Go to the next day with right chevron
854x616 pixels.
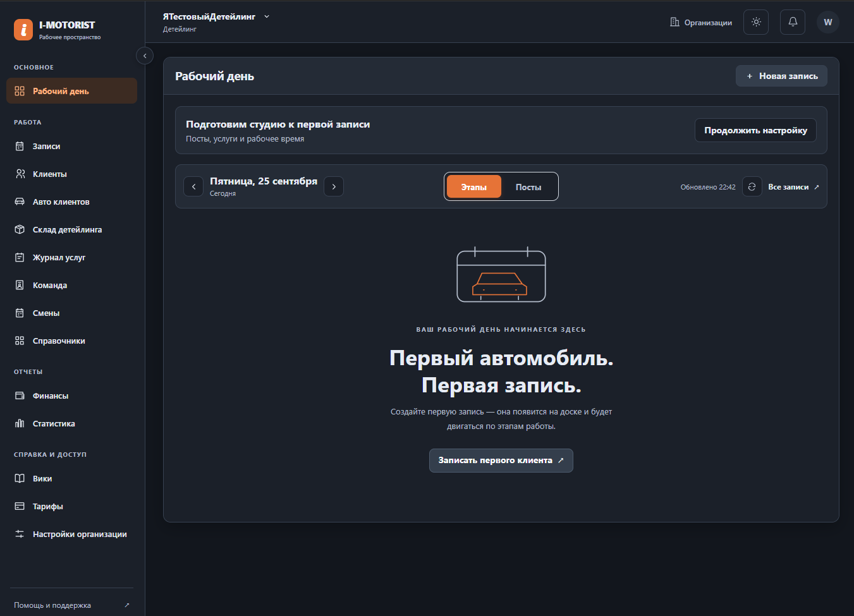pyautogui.click(x=334, y=187)
